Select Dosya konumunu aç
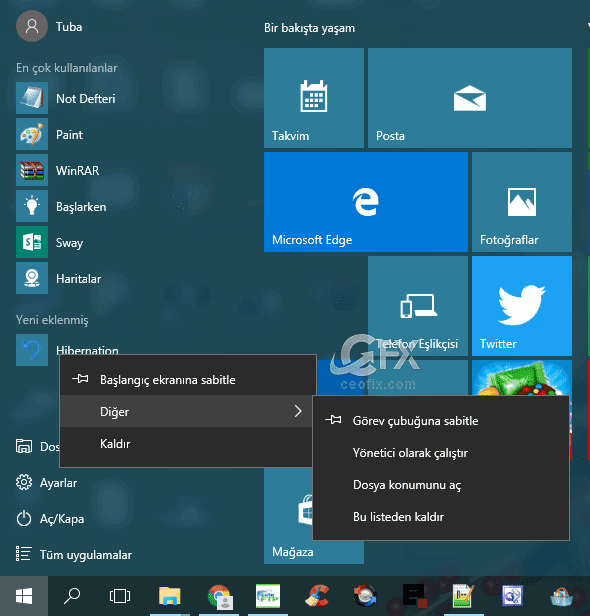 [441, 485]
